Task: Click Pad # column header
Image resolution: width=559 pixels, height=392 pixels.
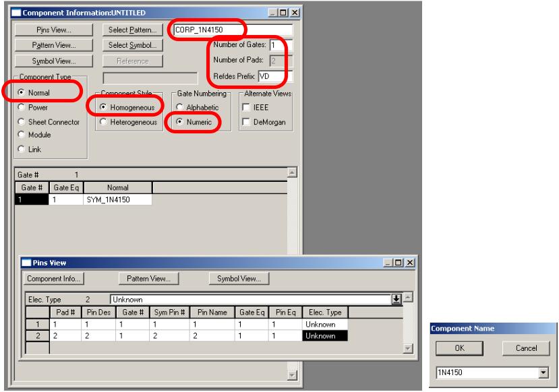Action: 65,313
